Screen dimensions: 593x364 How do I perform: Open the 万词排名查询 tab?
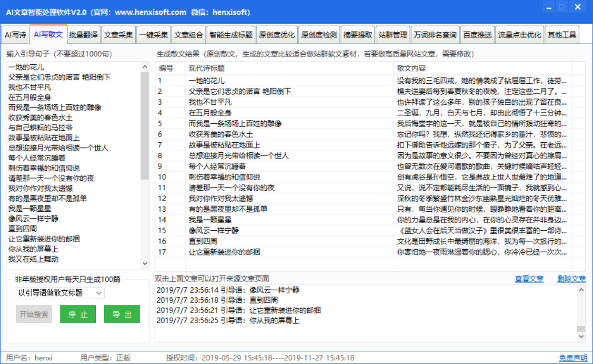435,35
